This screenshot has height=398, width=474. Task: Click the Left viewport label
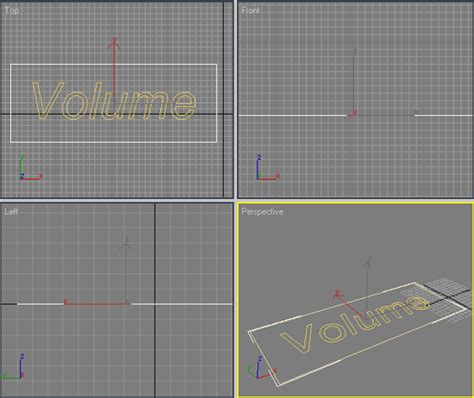pyautogui.click(x=11, y=212)
